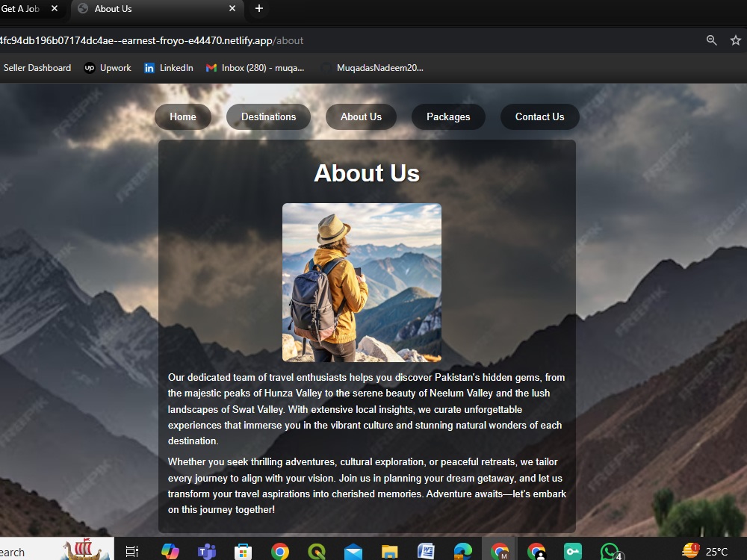Open a new browser tab
This screenshot has width=747, height=560.
point(258,8)
